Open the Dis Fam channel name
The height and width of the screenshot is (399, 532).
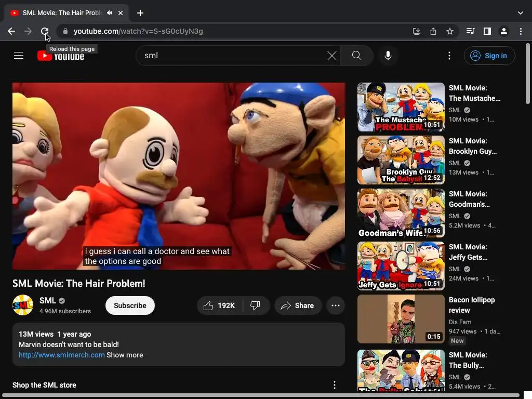pyautogui.click(x=460, y=322)
